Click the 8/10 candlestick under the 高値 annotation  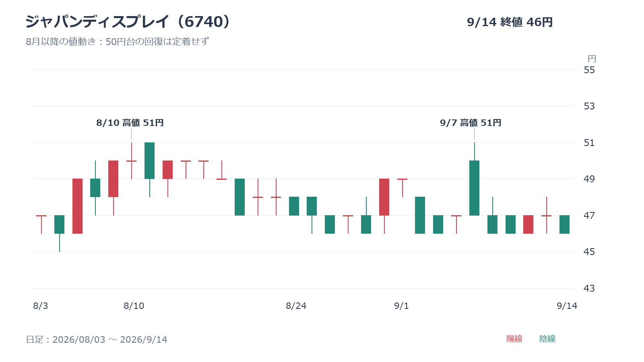132,161
